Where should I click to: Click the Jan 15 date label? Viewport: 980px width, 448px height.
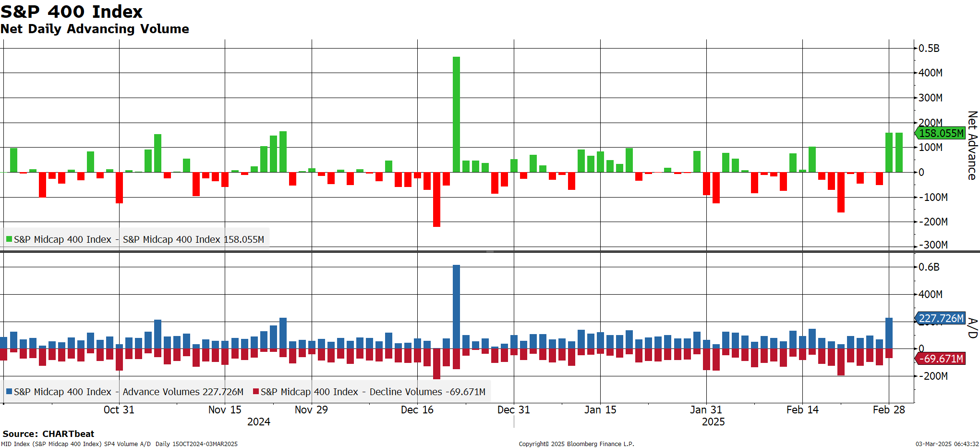pos(600,410)
